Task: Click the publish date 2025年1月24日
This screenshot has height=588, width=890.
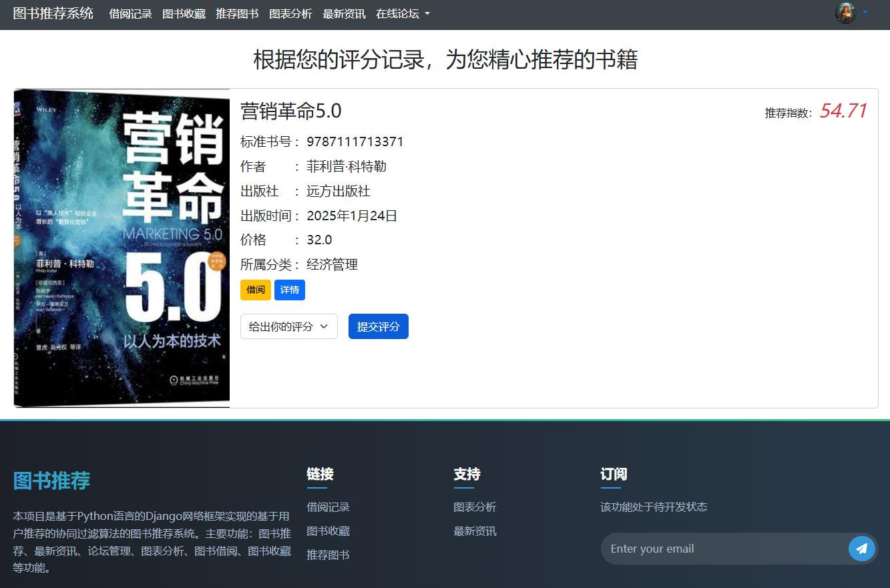Action: 352,216
